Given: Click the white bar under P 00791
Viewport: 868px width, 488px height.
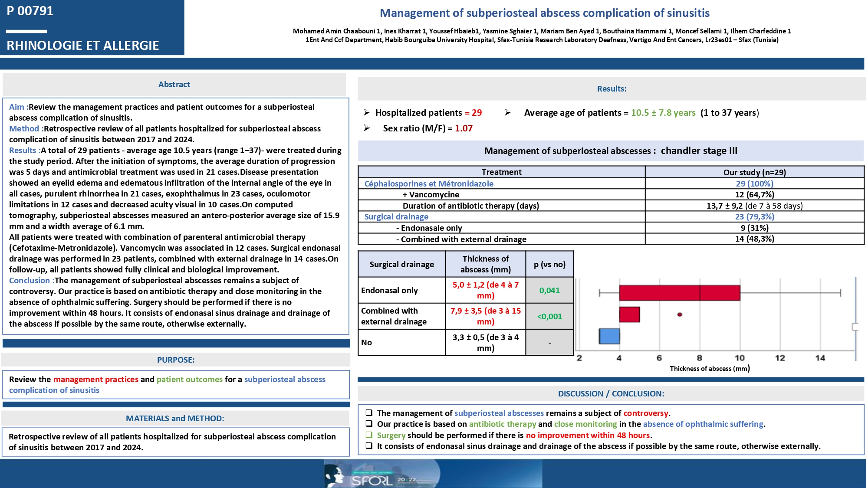Looking at the screenshot, I should tap(26, 31).
